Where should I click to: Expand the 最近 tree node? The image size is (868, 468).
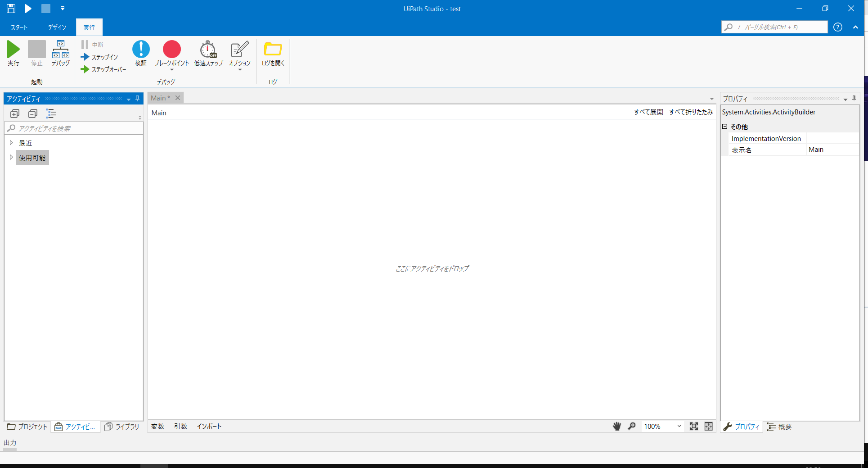pos(11,143)
